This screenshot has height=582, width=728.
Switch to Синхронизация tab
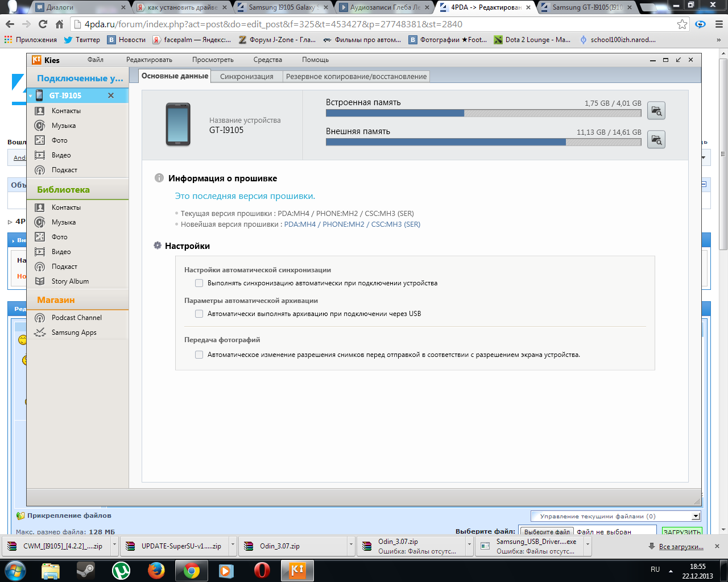[247, 76]
